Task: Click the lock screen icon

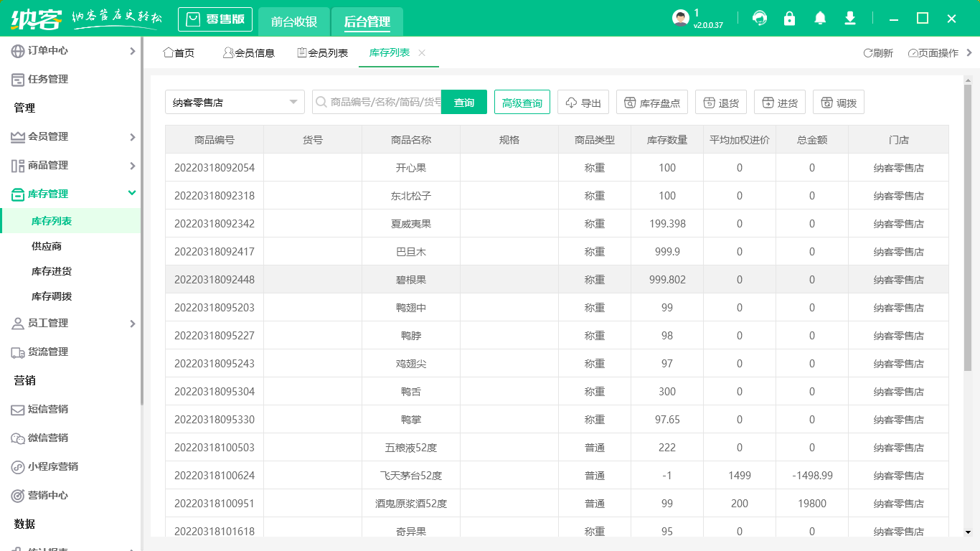Action: point(789,18)
